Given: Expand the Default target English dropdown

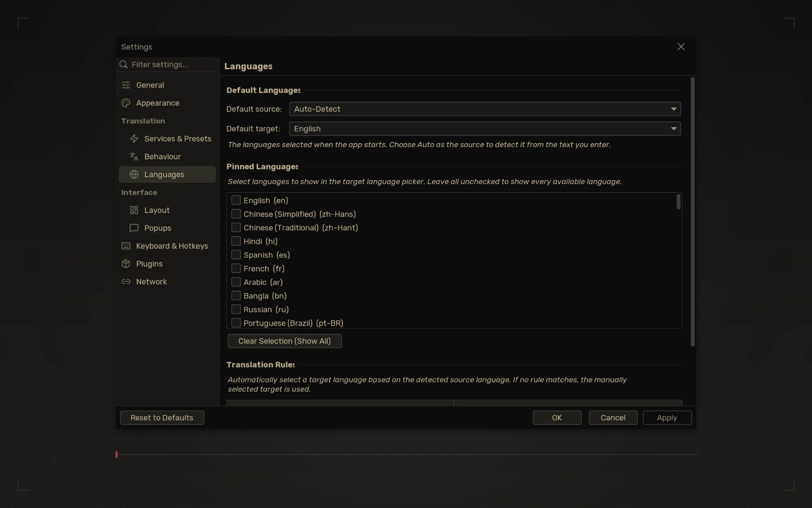Looking at the screenshot, I should click(485, 129).
